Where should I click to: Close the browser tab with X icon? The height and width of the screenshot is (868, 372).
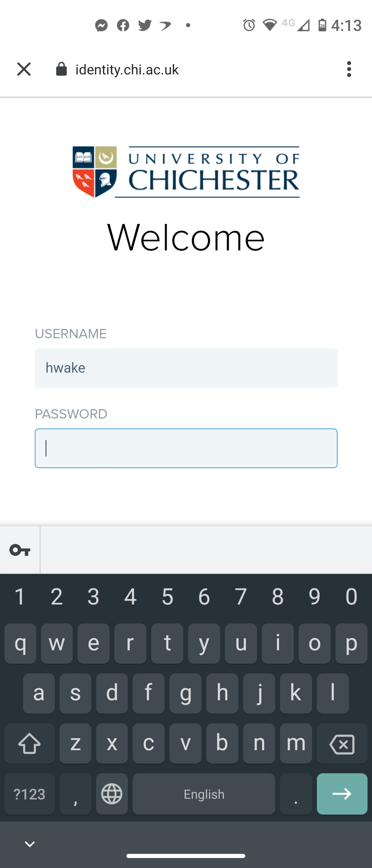click(24, 69)
